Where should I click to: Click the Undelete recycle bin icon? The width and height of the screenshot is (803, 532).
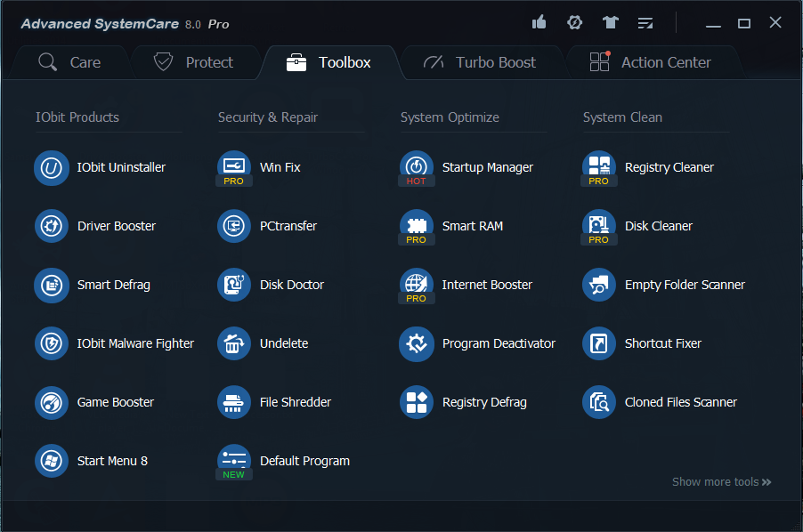coord(234,343)
